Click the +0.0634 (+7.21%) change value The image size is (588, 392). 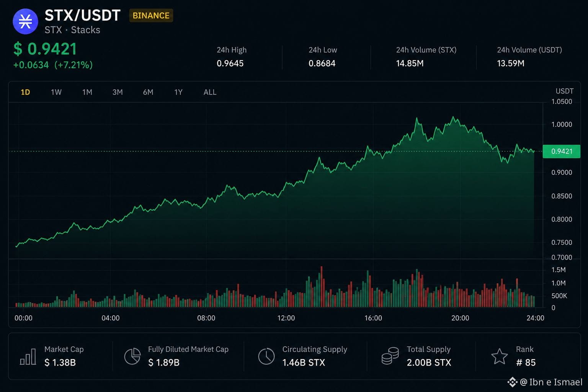point(53,65)
